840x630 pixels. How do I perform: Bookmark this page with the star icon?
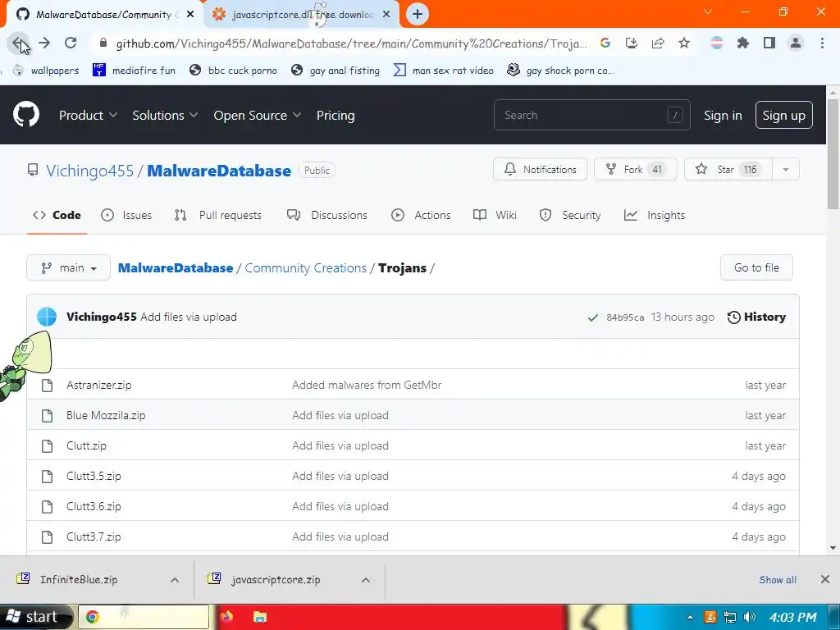click(x=684, y=43)
